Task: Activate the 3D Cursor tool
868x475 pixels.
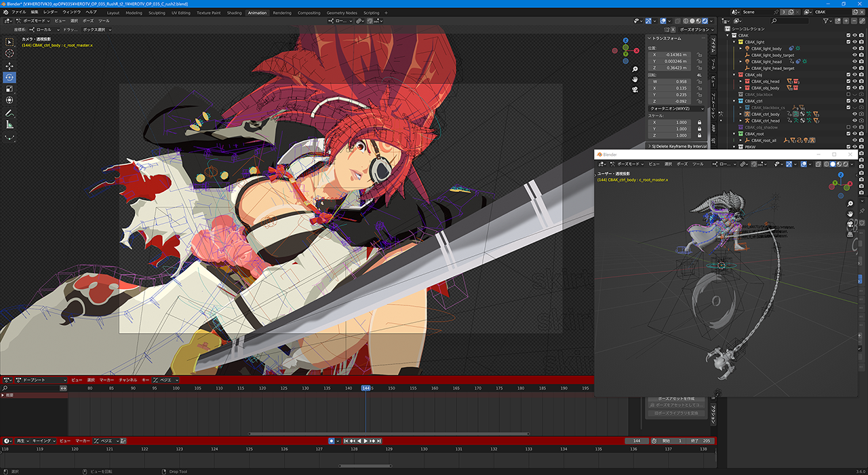Action: [x=9, y=54]
